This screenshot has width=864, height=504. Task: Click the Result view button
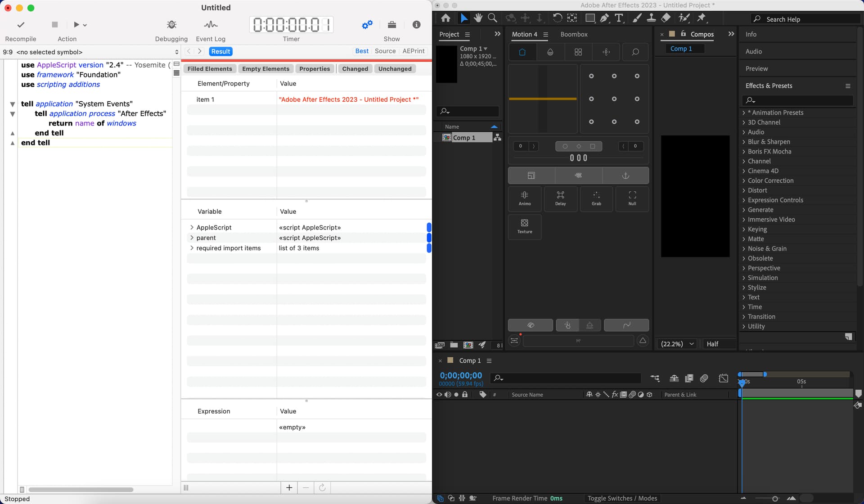(220, 51)
